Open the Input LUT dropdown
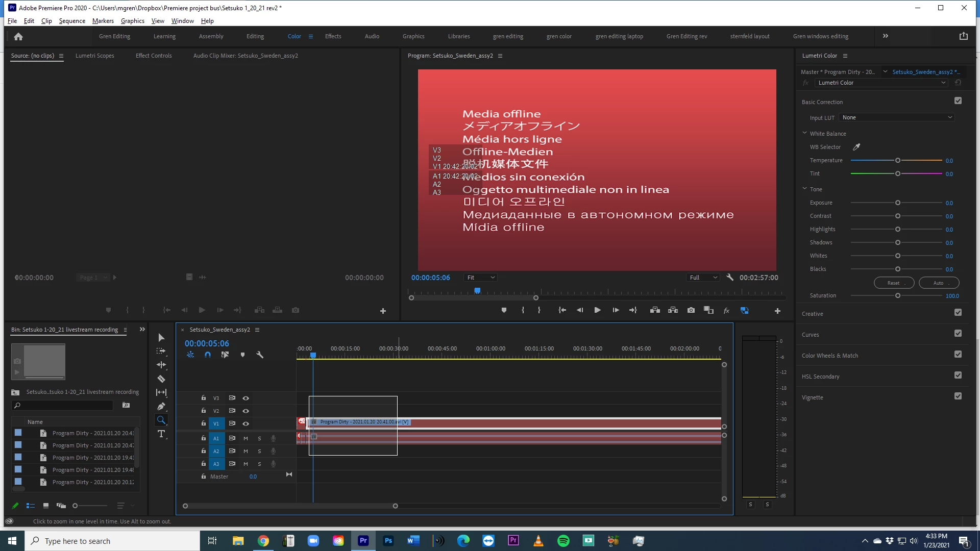 coord(896,118)
